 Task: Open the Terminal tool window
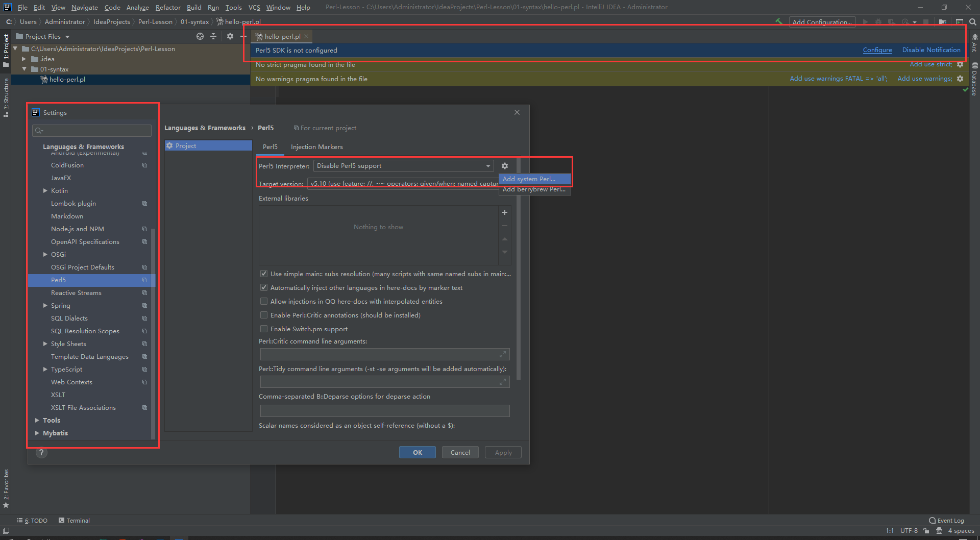(74, 521)
